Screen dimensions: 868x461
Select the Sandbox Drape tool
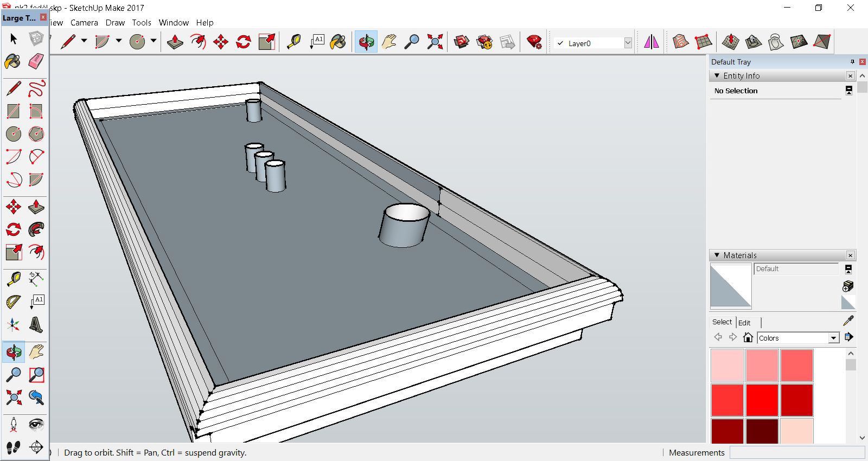click(x=776, y=42)
